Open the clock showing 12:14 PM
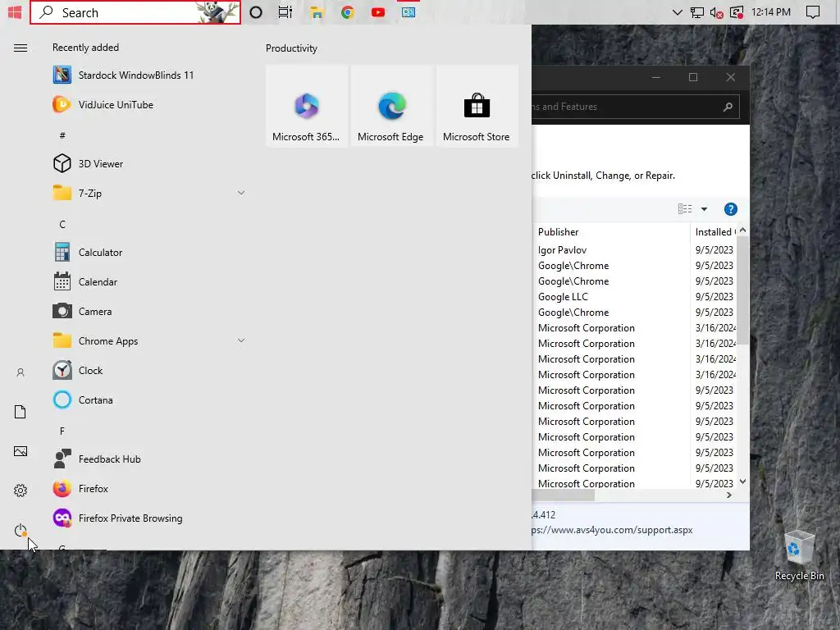The image size is (840, 630). coord(771,12)
